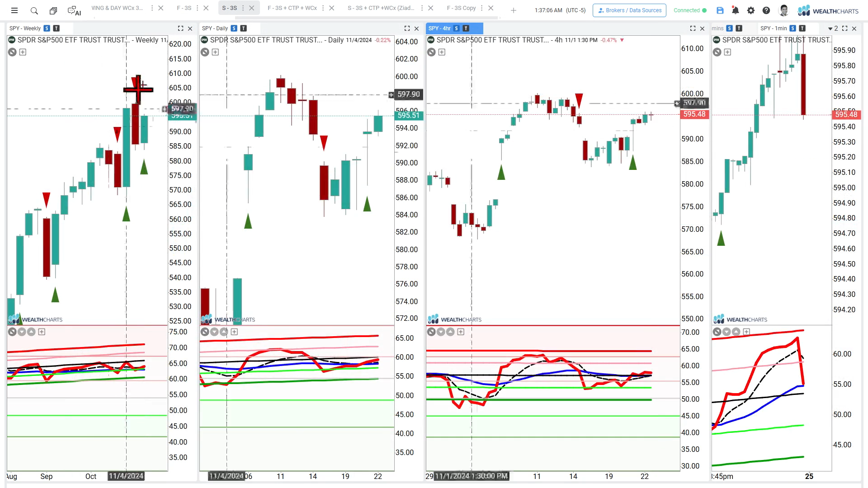Screen dimensions: 868x488
Task: Switch to the F - 3S workspace tab
Action: click(x=184, y=8)
